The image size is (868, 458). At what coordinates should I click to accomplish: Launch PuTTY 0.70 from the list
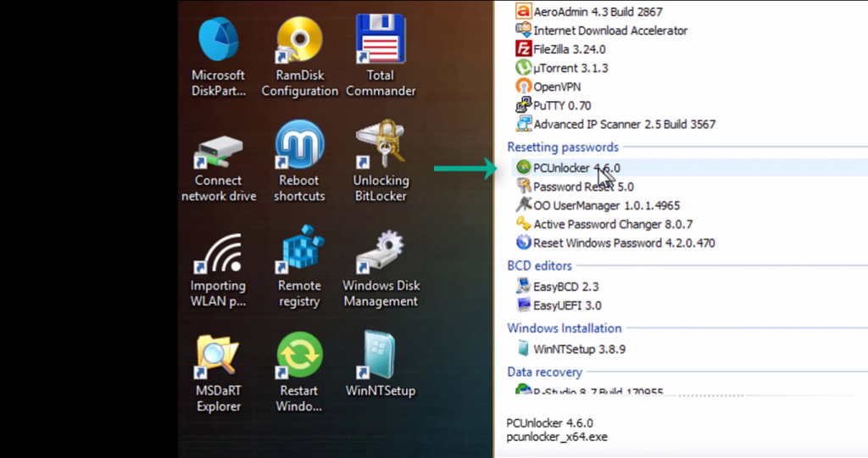click(563, 106)
